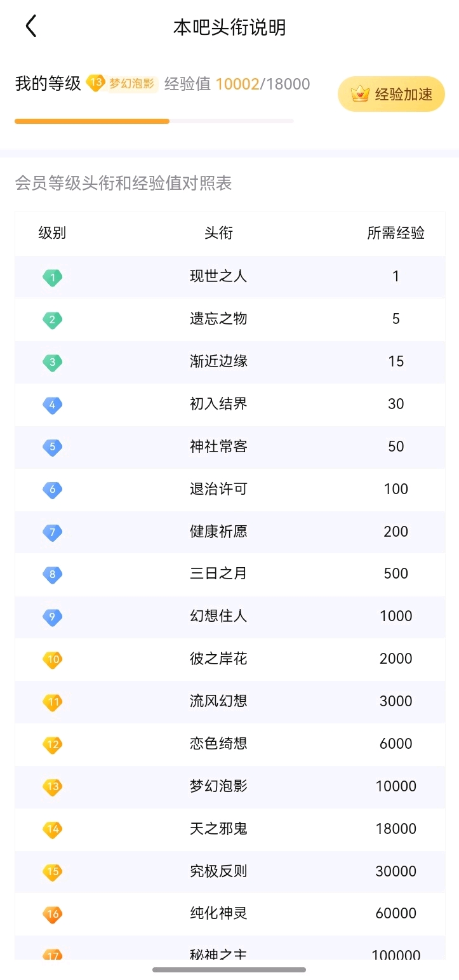Tap the orange level 16 badge icon
Viewport: 459px width, 980px height.
click(x=53, y=915)
